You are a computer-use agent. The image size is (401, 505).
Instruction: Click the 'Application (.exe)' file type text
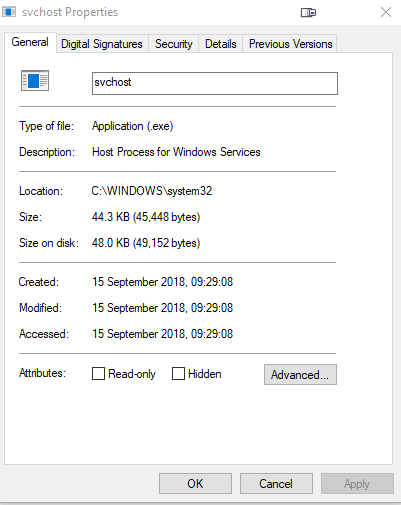tap(133, 126)
